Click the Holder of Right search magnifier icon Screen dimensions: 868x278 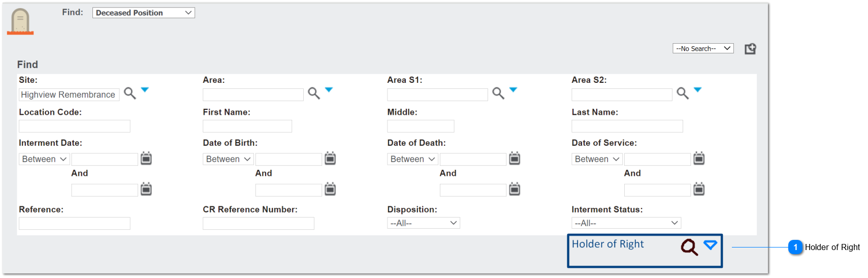690,247
